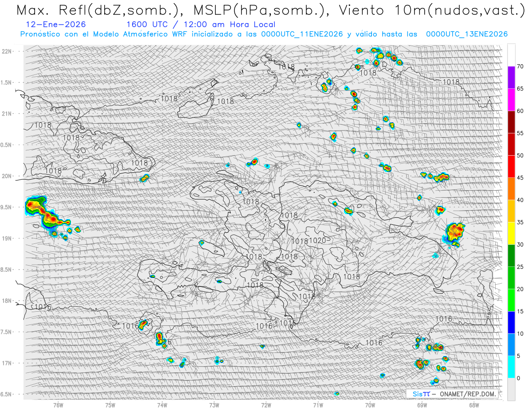Select the dark blue 10–15 dBZ colorbar segment
Viewport: 532px width, 411px height.
(x=511, y=322)
